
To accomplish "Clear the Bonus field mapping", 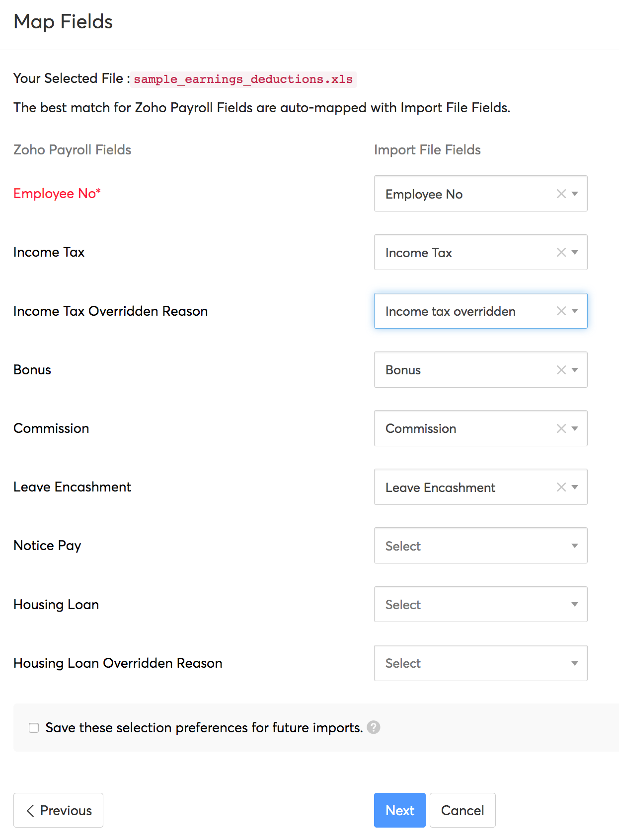I will pos(561,370).
